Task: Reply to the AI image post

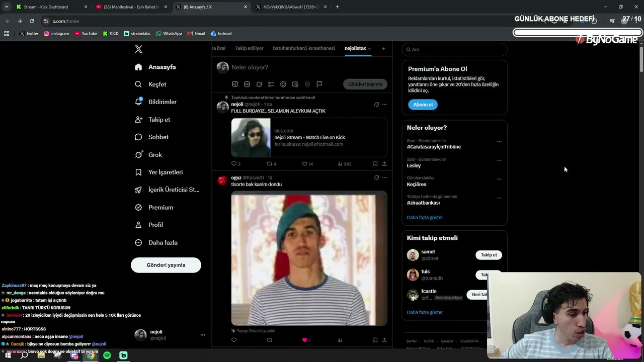Action: pyautogui.click(x=234, y=340)
